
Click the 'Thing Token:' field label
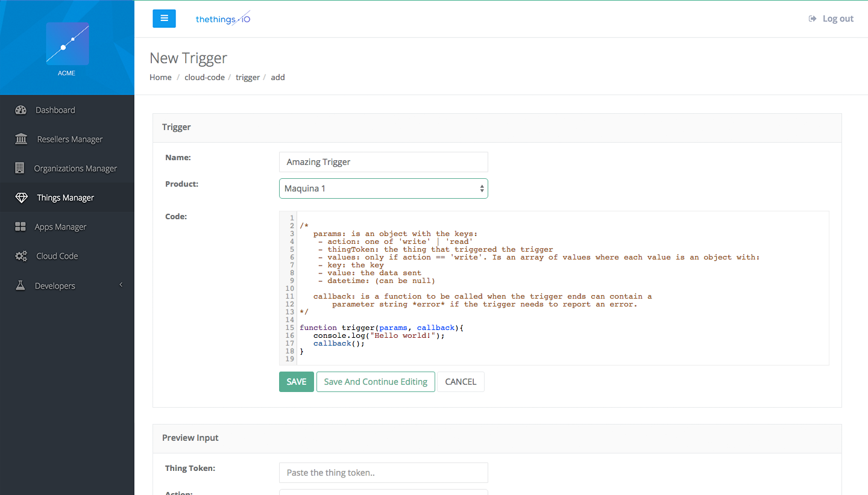pos(190,468)
